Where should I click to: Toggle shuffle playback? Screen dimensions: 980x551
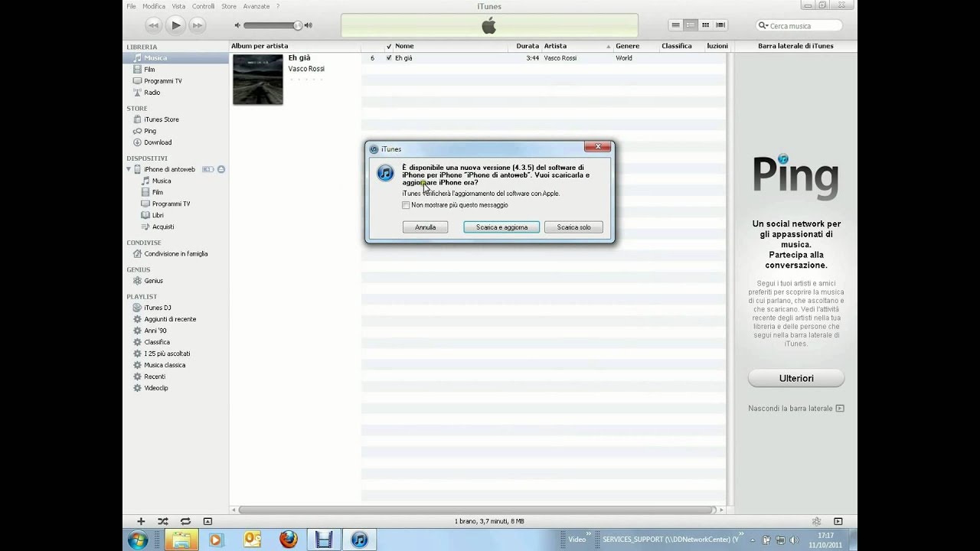pyautogui.click(x=163, y=521)
